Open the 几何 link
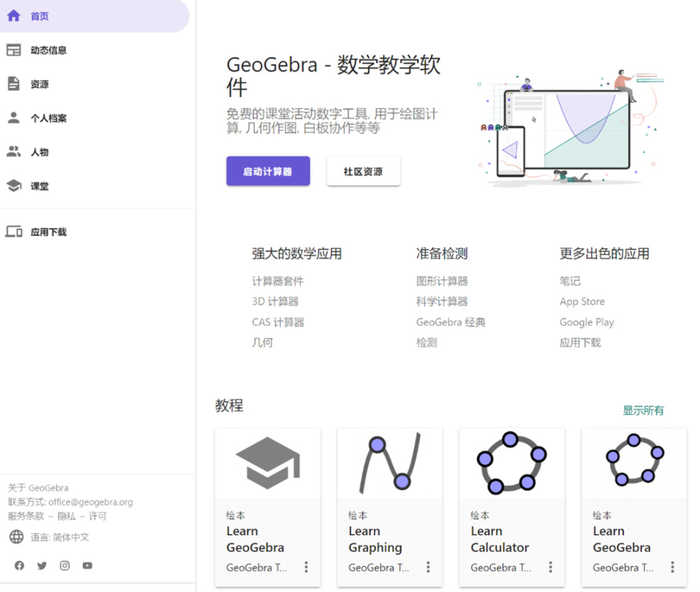Viewport: 700px width, 592px height. click(x=263, y=342)
